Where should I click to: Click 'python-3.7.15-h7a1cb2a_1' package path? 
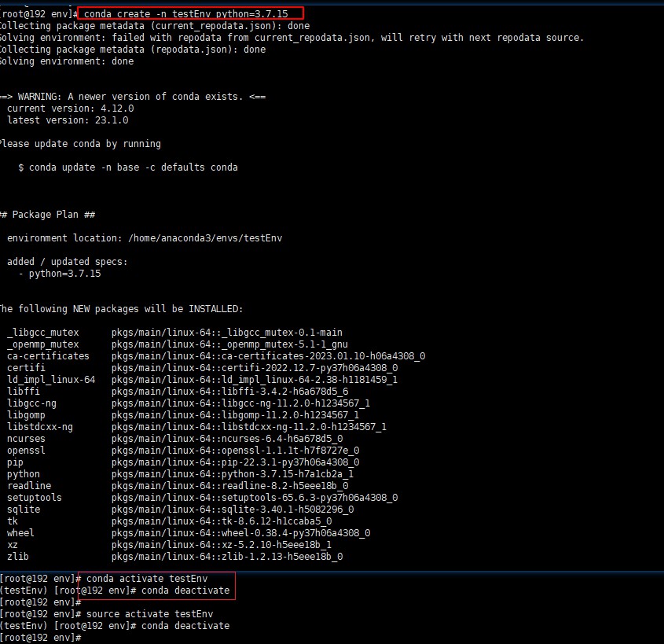pos(233,474)
